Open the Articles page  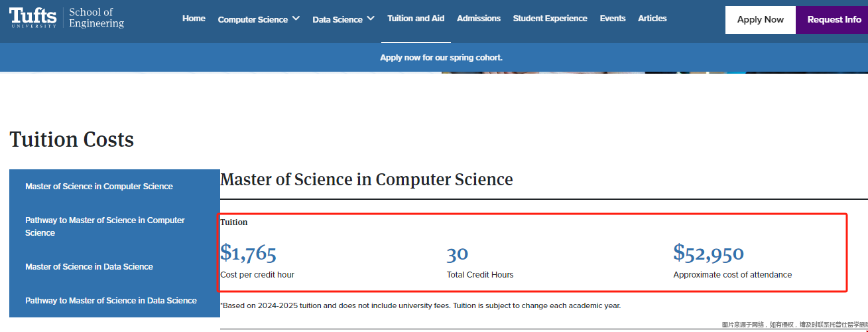[x=652, y=19]
